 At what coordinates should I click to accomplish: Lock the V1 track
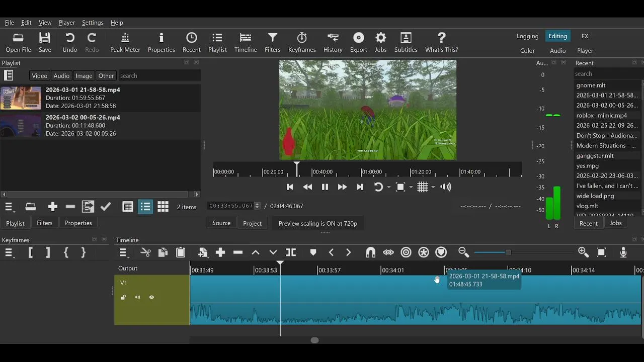tap(123, 297)
